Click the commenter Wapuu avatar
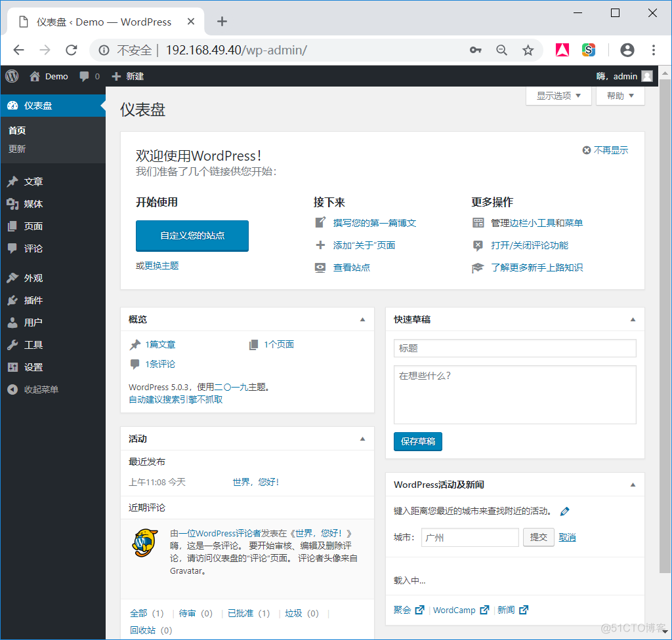672x640 pixels. pos(145,542)
